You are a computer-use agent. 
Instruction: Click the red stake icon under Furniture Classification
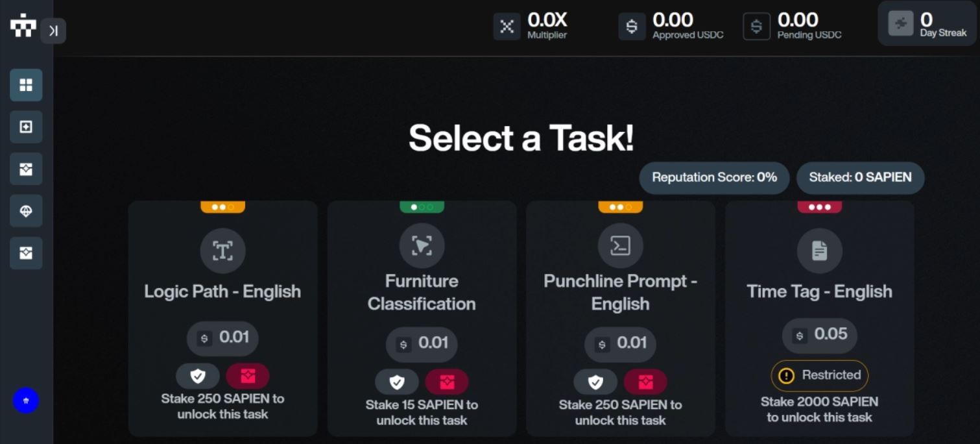click(447, 382)
